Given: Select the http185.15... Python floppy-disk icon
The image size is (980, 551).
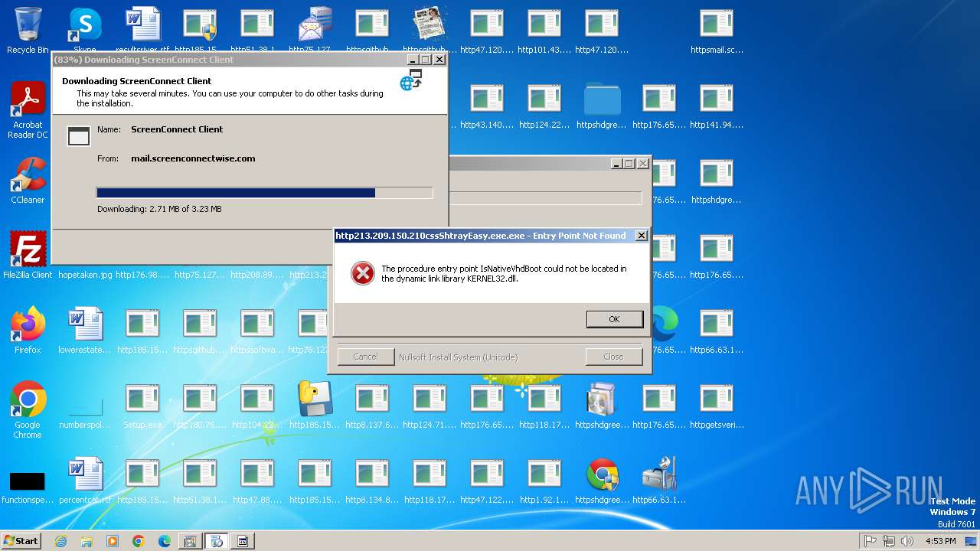Looking at the screenshot, I should [315, 406].
